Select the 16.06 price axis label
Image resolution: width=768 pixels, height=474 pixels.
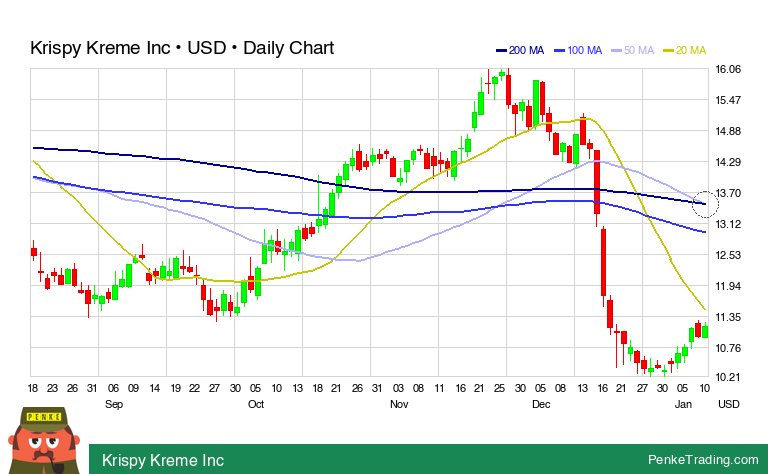(x=728, y=69)
